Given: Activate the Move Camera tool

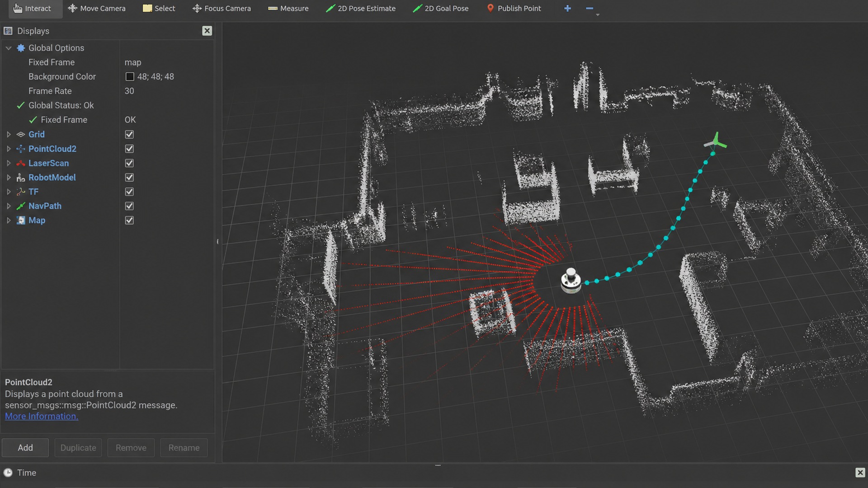Looking at the screenshot, I should pos(97,8).
